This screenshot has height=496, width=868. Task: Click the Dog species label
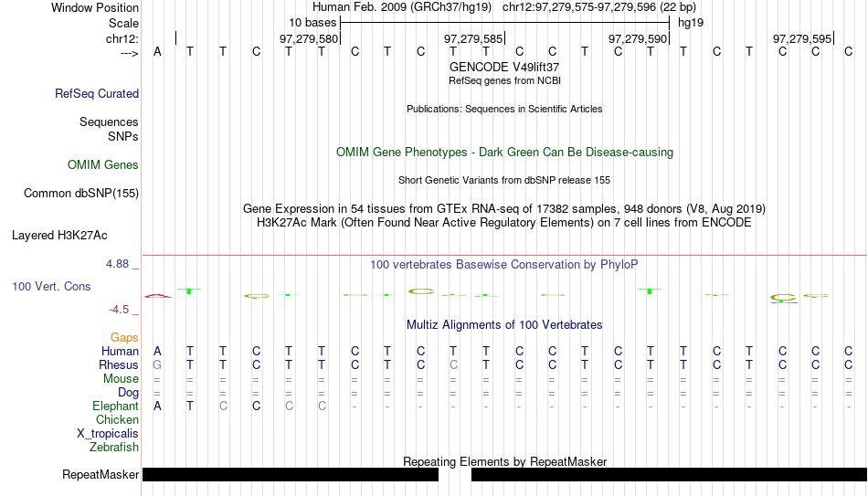click(129, 393)
